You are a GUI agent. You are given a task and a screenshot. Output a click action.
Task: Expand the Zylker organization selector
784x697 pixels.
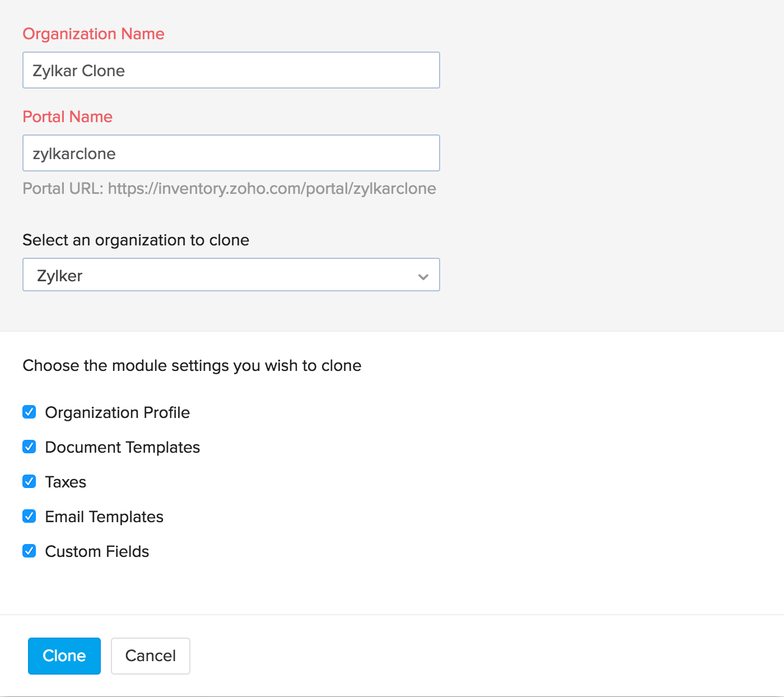[x=231, y=275]
